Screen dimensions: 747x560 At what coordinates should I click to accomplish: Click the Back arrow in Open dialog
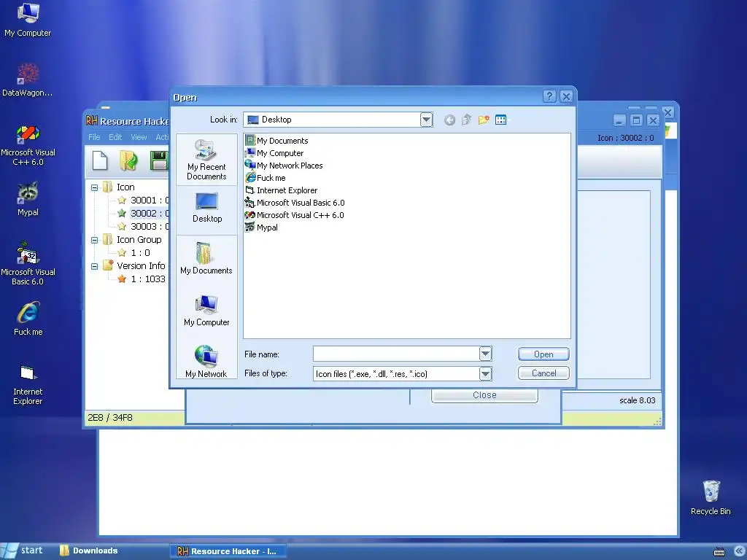tap(449, 120)
